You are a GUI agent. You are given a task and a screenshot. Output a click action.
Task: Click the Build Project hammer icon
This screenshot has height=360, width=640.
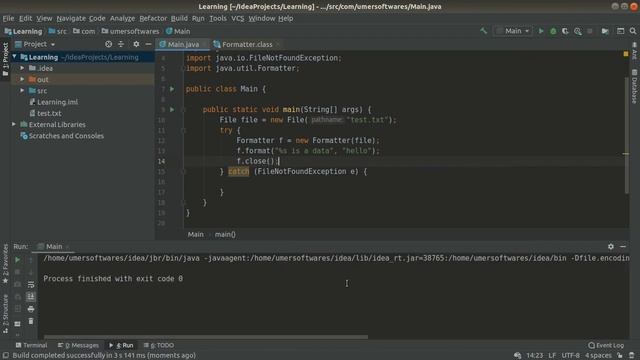click(484, 31)
